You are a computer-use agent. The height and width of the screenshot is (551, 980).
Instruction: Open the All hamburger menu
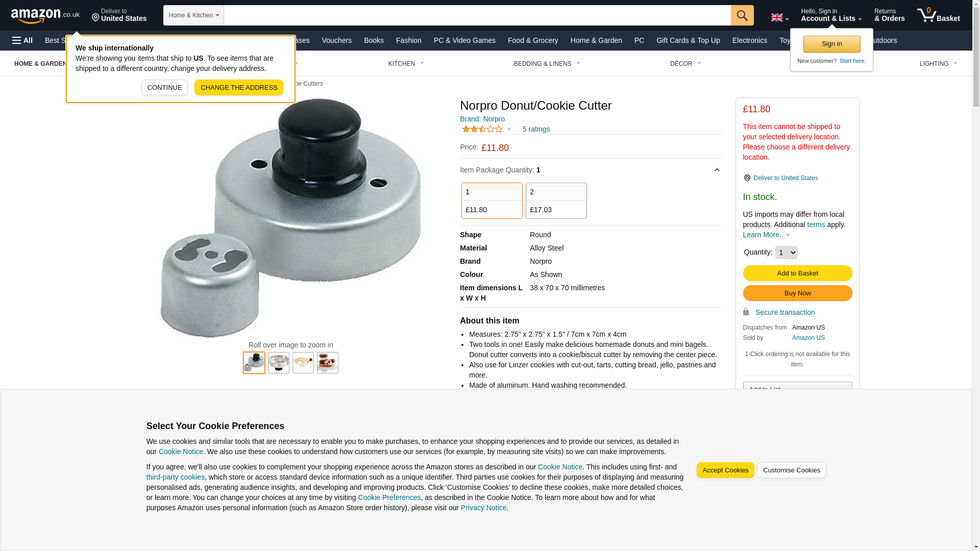22,40
